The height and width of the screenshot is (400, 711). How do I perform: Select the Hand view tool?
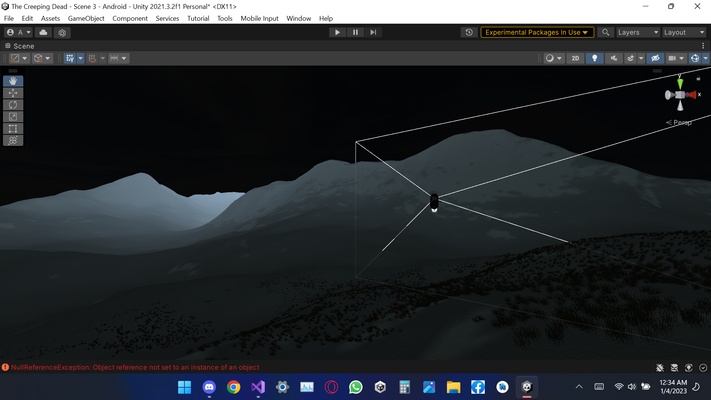pos(13,81)
